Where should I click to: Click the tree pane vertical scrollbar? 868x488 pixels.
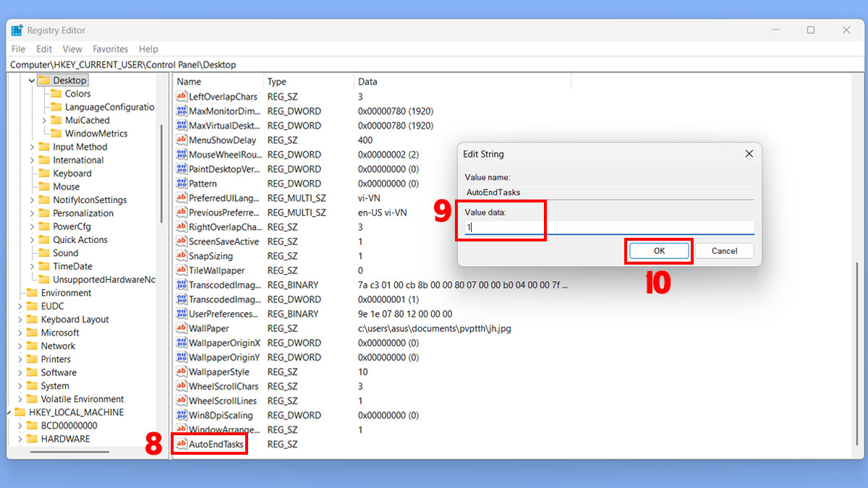(162, 174)
